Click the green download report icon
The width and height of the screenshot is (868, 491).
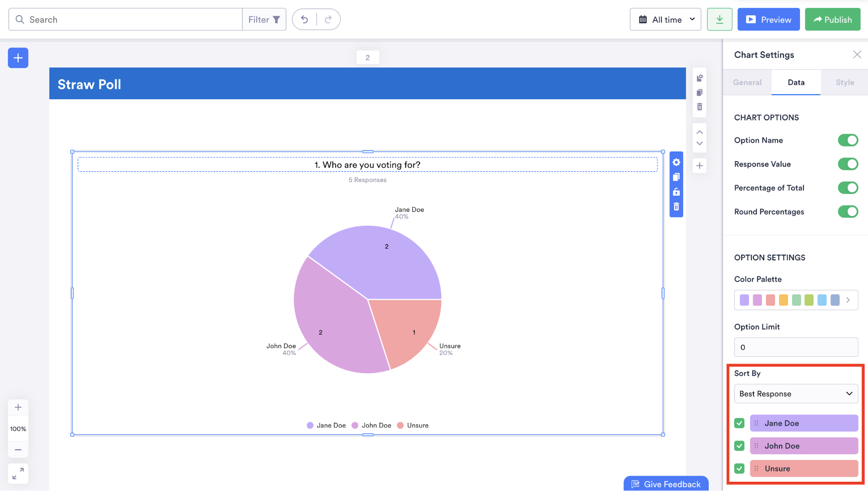[x=719, y=20]
